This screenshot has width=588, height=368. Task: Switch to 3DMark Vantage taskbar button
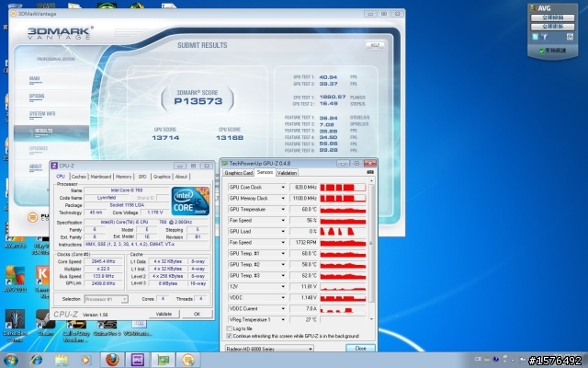click(188, 360)
